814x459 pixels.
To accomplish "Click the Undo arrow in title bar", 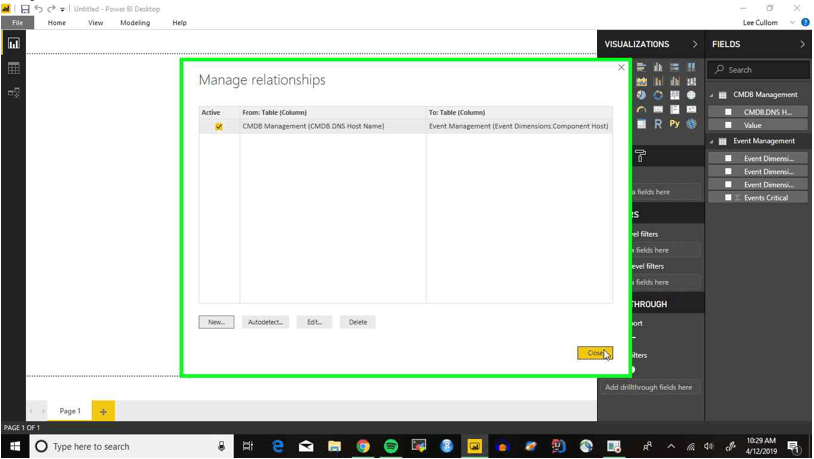I will click(x=38, y=9).
